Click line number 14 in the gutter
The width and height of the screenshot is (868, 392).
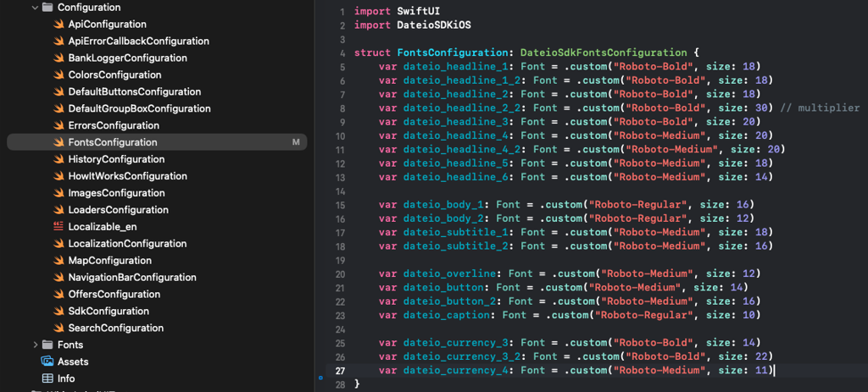[x=341, y=190]
